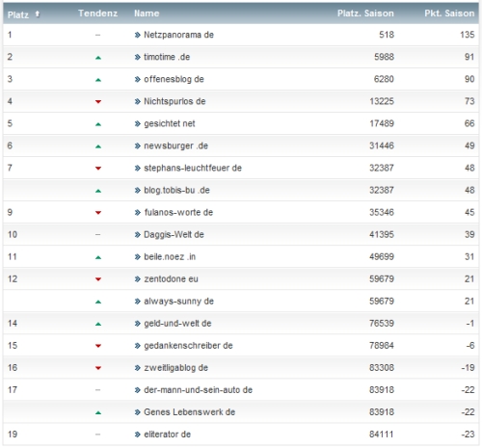Click the season rank value 5988
482x448 pixels.
pos(385,57)
